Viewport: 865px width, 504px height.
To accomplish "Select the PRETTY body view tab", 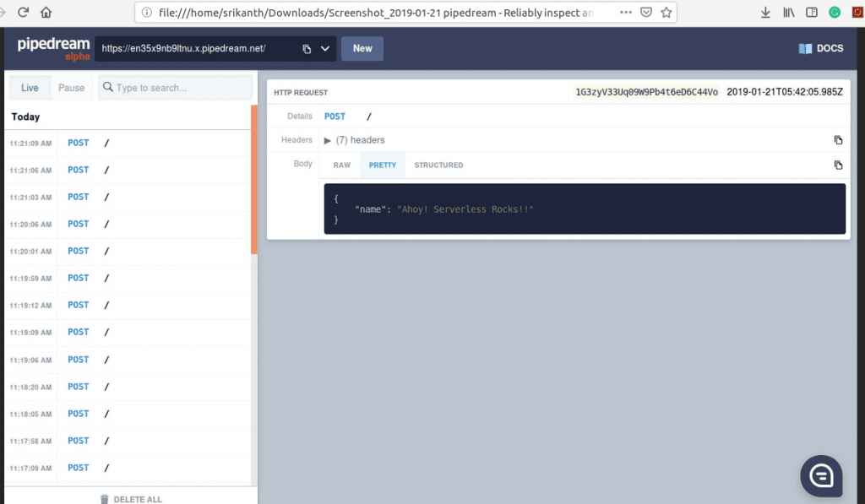I will click(383, 165).
